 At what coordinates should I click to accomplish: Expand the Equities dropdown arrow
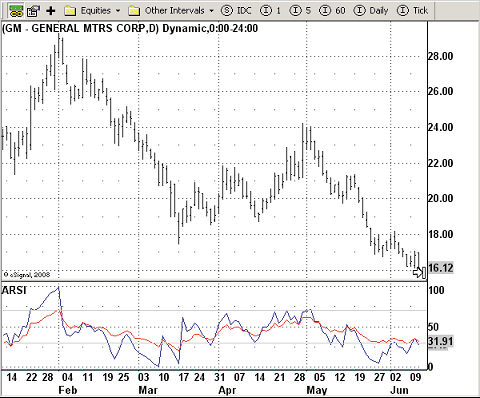coord(118,11)
